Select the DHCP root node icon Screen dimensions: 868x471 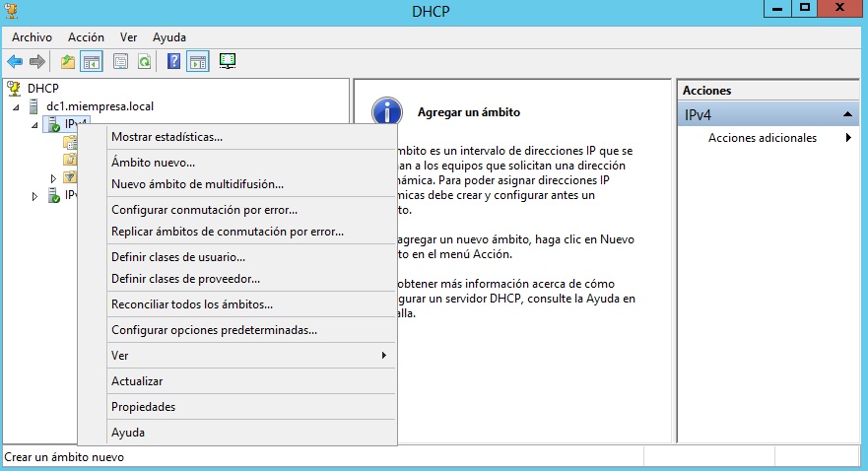click(15, 89)
